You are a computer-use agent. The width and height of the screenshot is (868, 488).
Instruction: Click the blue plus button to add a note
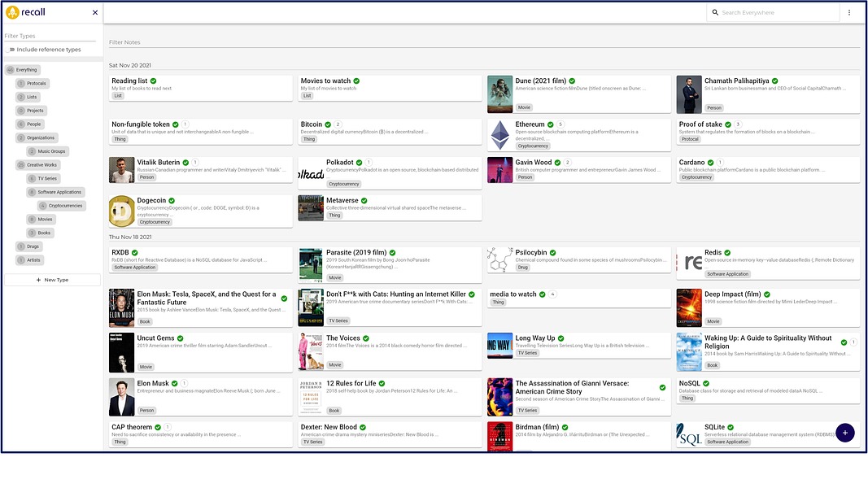pyautogui.click(x=844, y=433)
